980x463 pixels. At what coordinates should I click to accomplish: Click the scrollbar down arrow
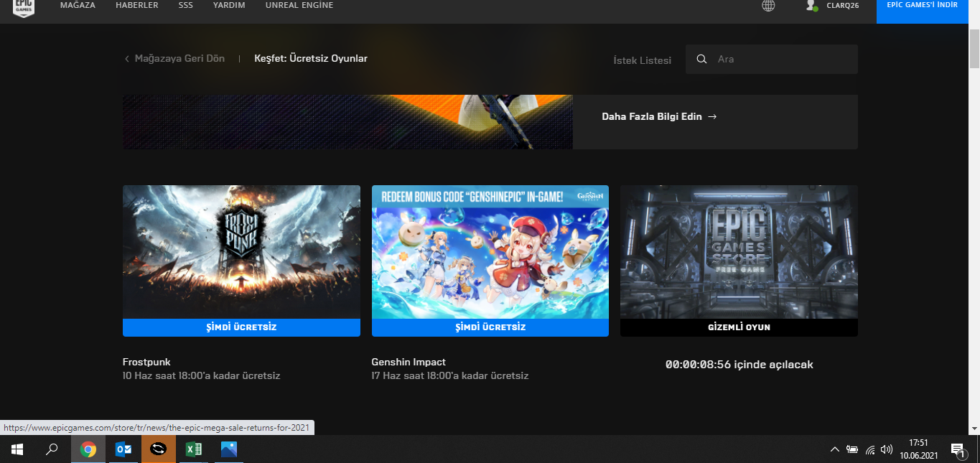974,429
